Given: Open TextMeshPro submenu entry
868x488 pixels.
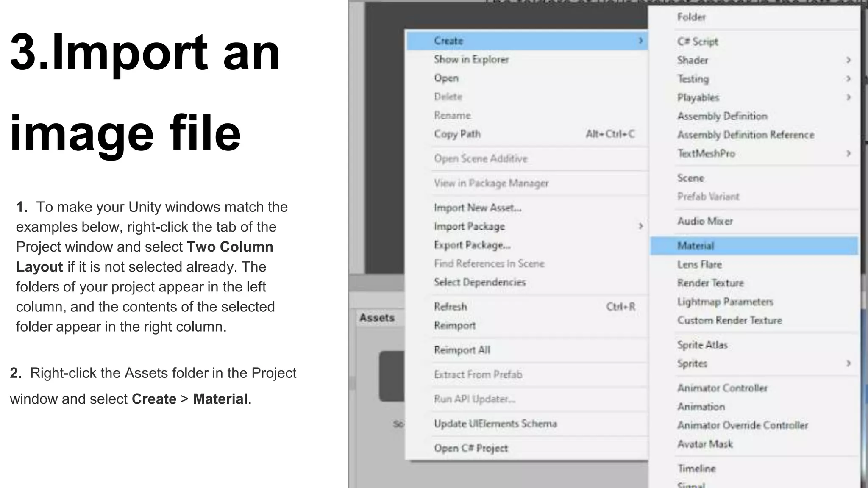Looking at the screenshot, I should click(754, 153).
